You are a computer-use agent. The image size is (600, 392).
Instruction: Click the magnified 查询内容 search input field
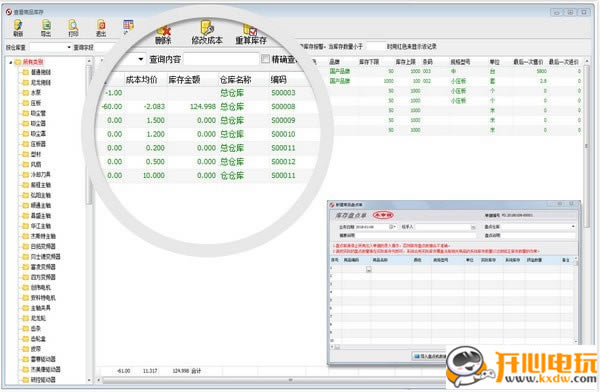(221, 59)
